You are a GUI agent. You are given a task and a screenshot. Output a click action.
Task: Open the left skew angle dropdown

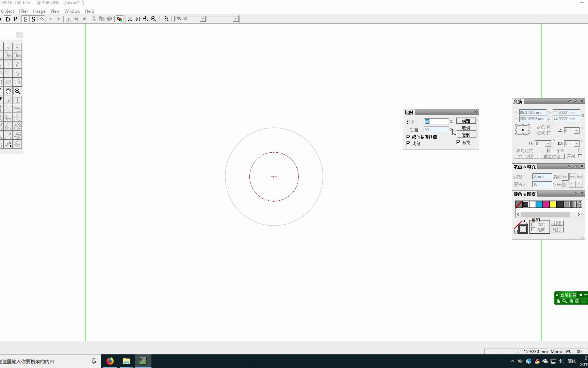(x=548, y=143)
